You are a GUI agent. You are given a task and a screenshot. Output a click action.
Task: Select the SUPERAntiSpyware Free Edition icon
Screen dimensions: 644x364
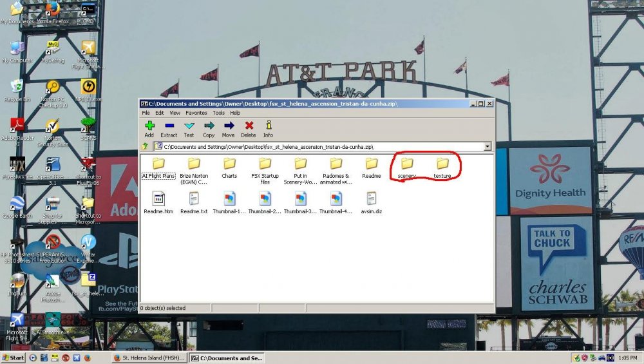pyautogui.click(x=53, y=249)
